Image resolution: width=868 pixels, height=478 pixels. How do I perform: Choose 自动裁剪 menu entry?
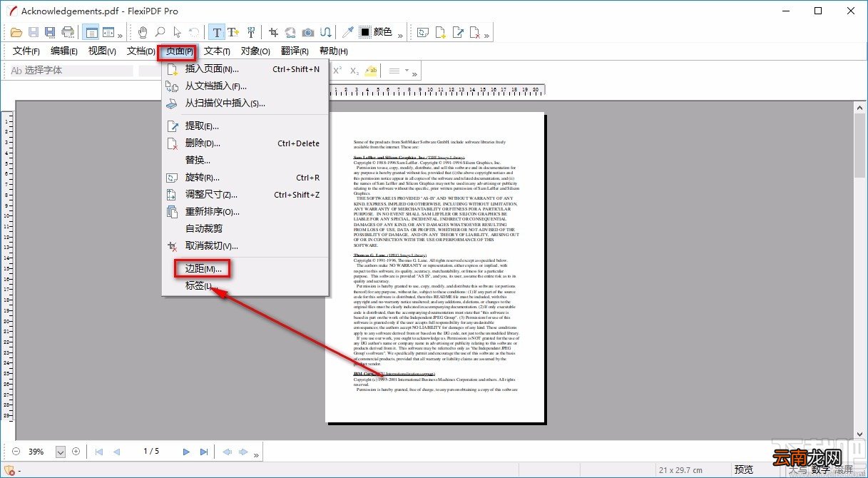coord(245,229)
